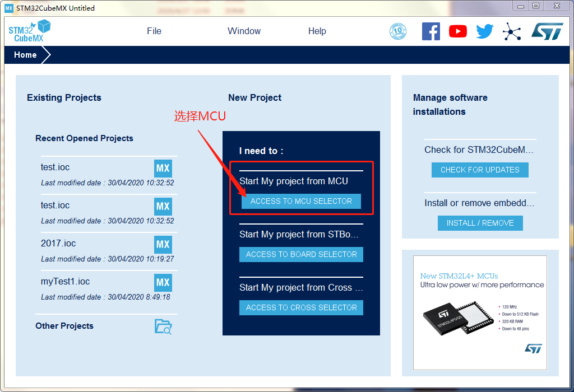Click the ST logo in the header
This screenshot has width=574, height=392.
[x=547, y=31]
